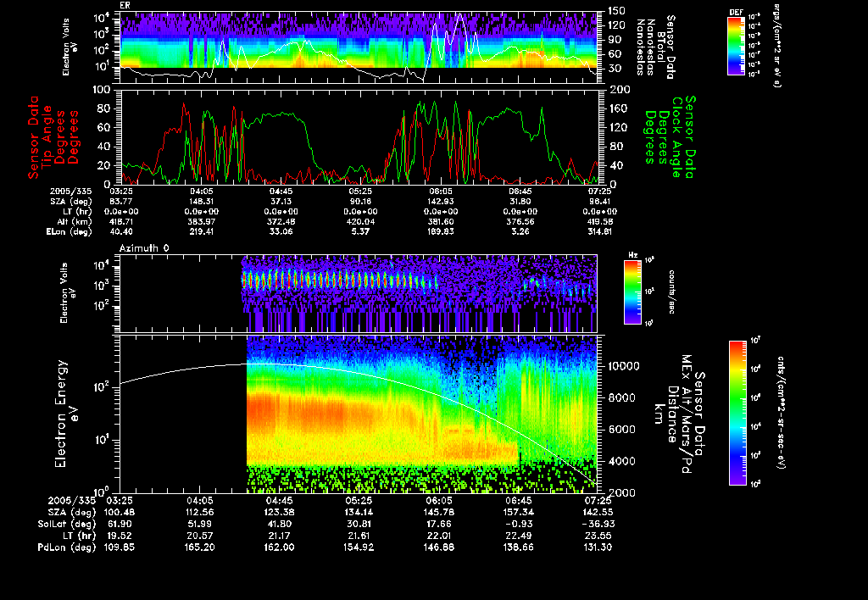This screenshot has height=600, width=868.
Task: Click the 'Alt (km)' row label
Action: point(76,222)
